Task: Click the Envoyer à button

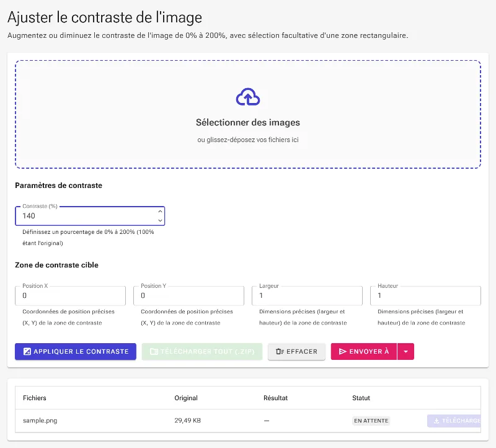Action: click(x=364, y=351)
